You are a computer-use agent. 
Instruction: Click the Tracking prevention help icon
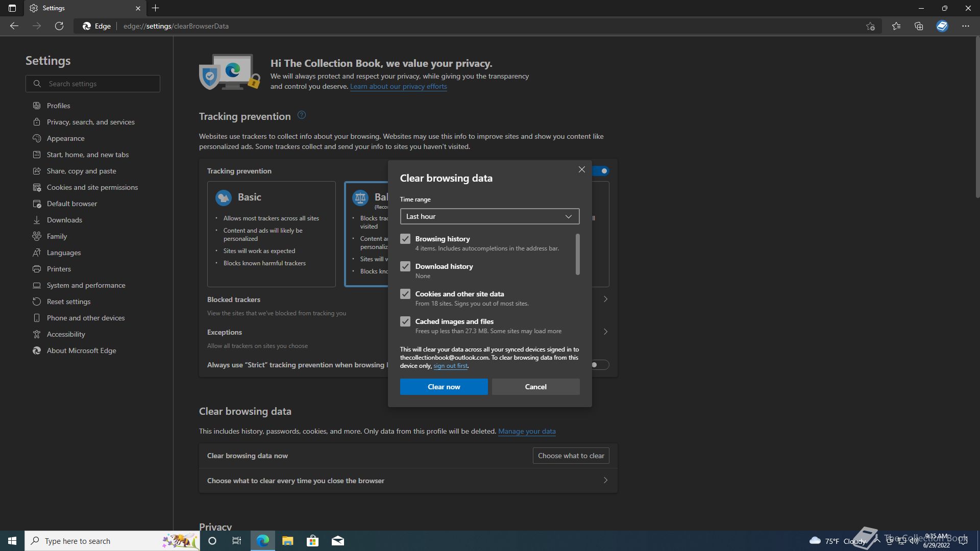click(x=302, y=115)
